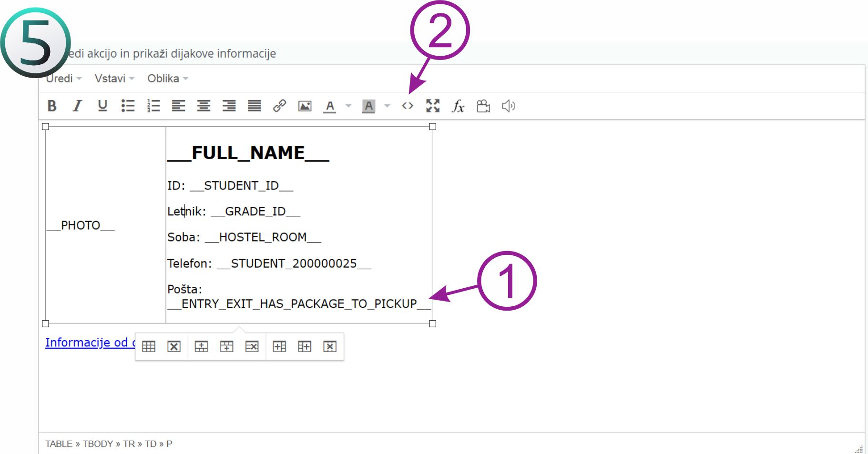This screenshot has width=868, height=454.
Task: Insert a column after the current column
Action: (305, 346)
